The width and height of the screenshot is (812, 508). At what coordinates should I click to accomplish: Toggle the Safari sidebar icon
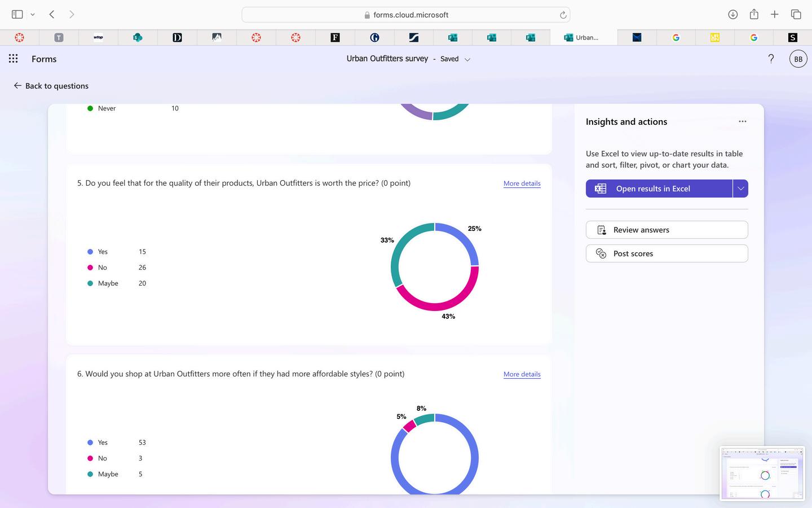pos(17,15)
